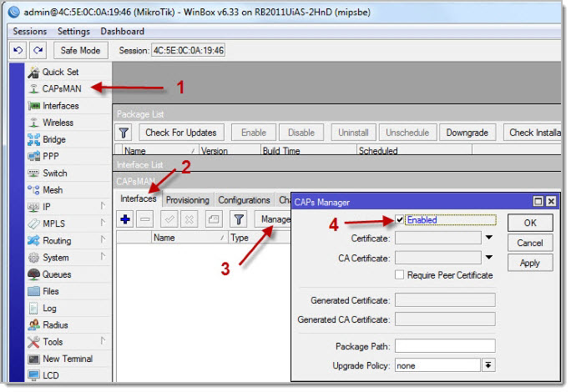Open the Wireless sidebar entry

[58, 123]
